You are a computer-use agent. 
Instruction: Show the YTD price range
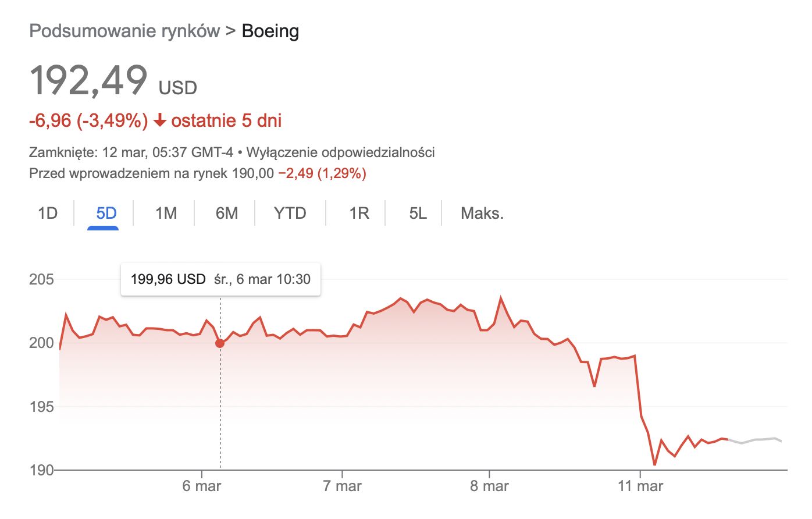(290, 214)
